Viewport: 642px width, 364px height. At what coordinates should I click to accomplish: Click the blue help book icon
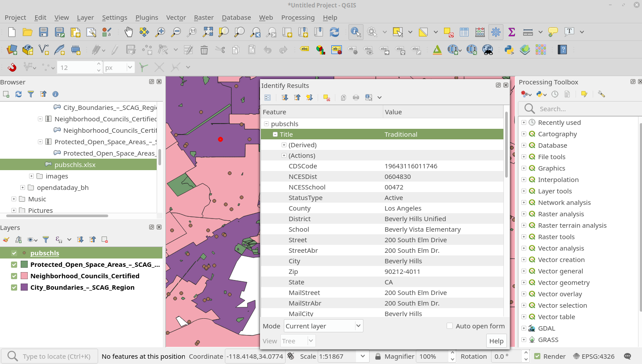[x=562, y=50]
